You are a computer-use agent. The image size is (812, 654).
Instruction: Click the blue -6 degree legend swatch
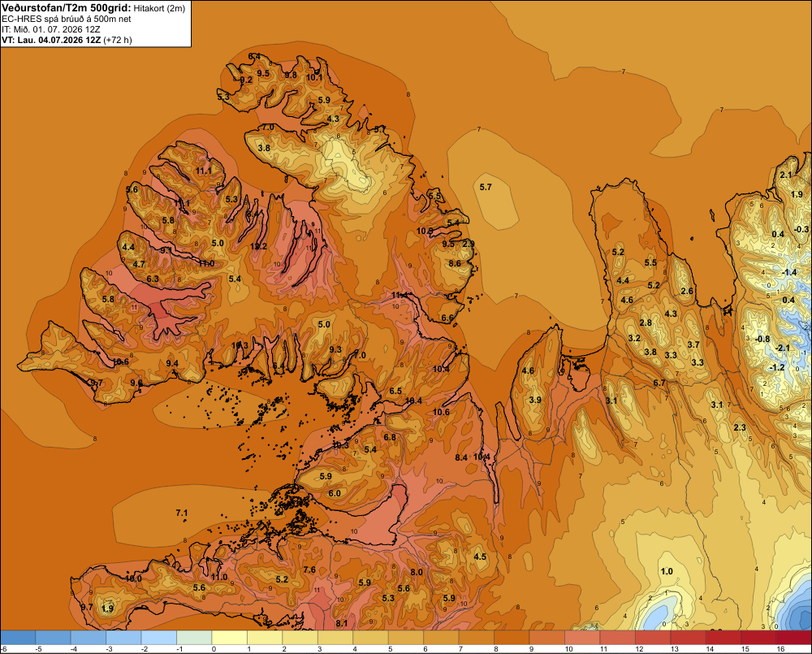18,638
